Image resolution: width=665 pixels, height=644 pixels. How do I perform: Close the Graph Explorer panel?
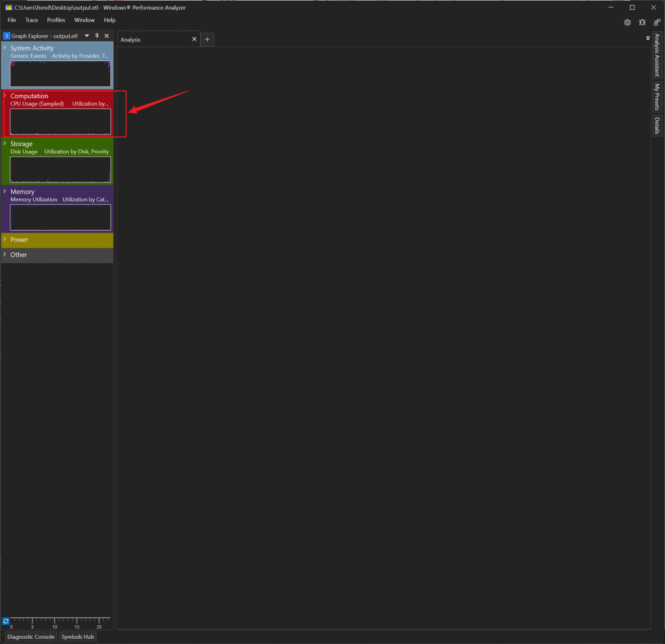107,36
